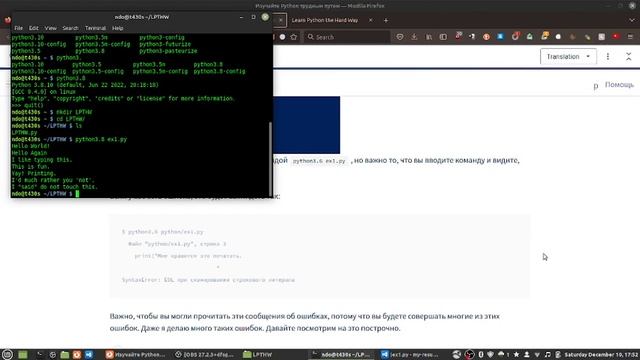Close the Learn Python the Hard Way tab
Viewport: 640px width, 360px height.
(371, 20)
